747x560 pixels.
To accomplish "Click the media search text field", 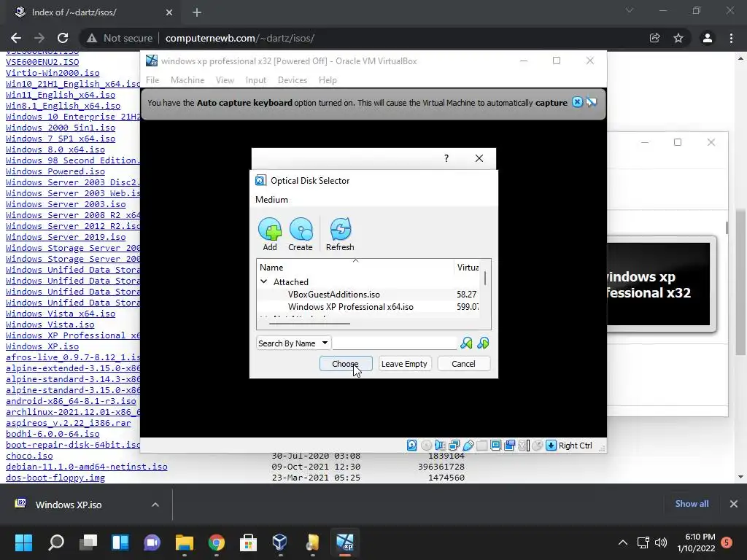I will pos(395,343).
